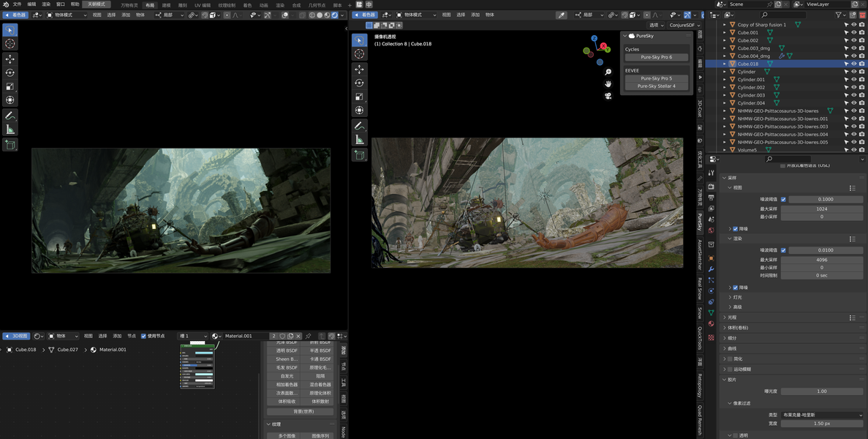Open the 文件 menu
This screenshot has height=439, width=868.
click(x=17, y=4)
